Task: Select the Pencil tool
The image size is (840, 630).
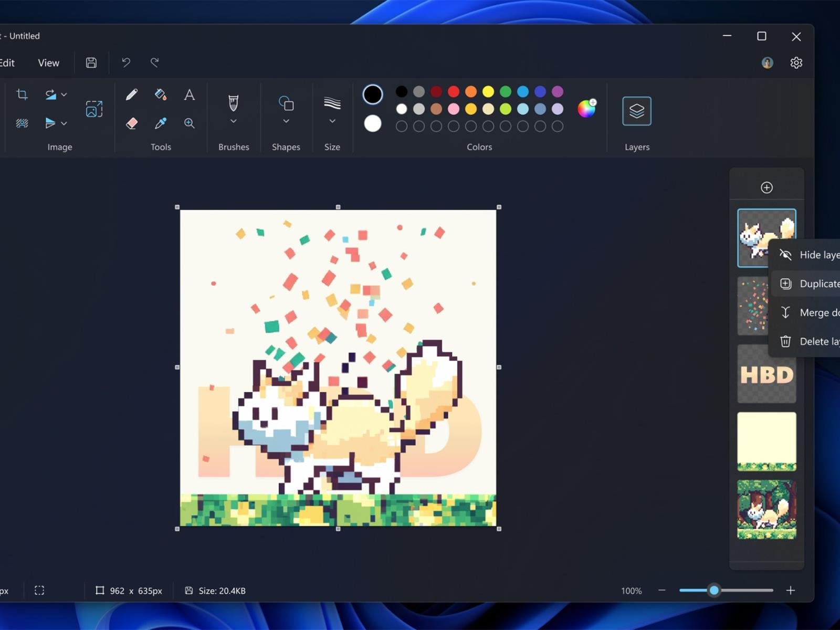Action: click(x=132, y=94)
